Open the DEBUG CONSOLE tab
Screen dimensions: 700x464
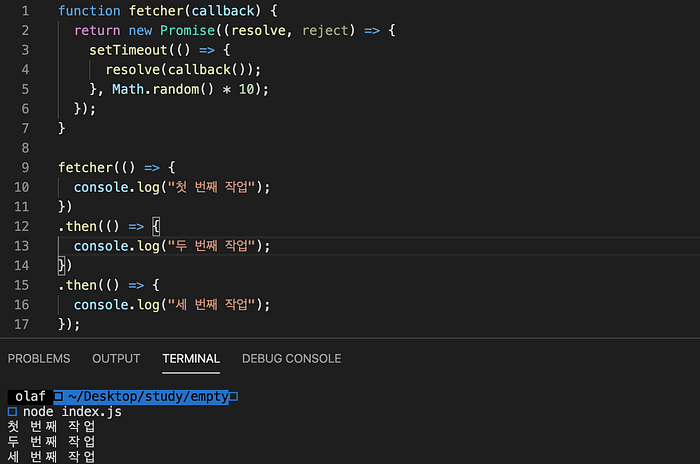[292, 359]
